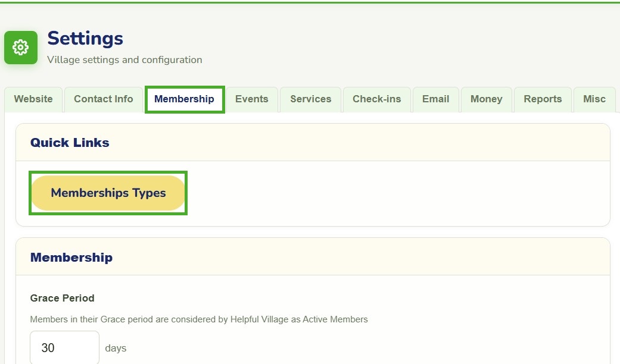Image resolution: width=620 pixels, height=364 pixels.
Task: Click the Membership section heading
Action: coord(71,258)
